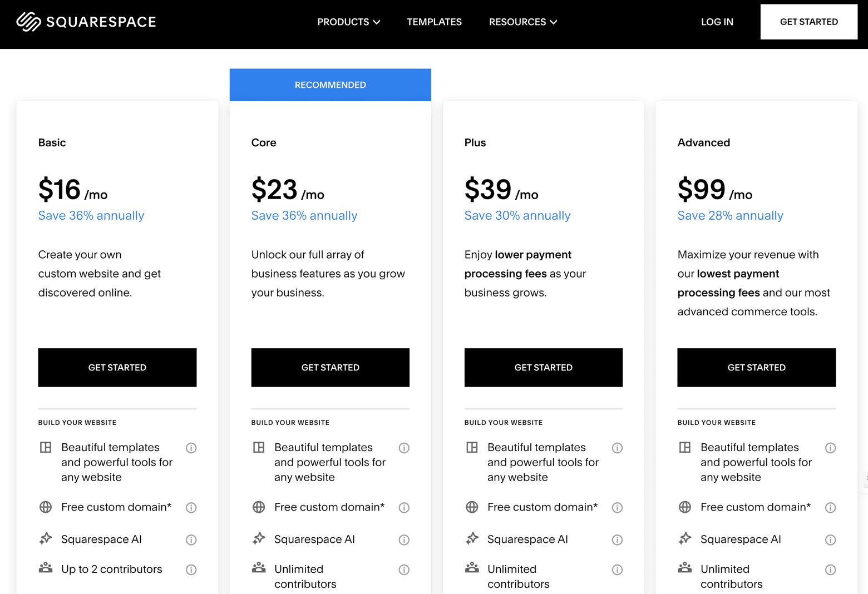Click the blue RECOMMENDED banner above Core
868x594 pixels.
point(330,85)
